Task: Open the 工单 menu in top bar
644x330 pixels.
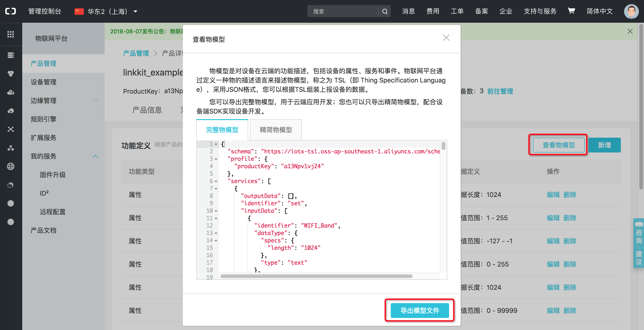Action: point(457,11)
